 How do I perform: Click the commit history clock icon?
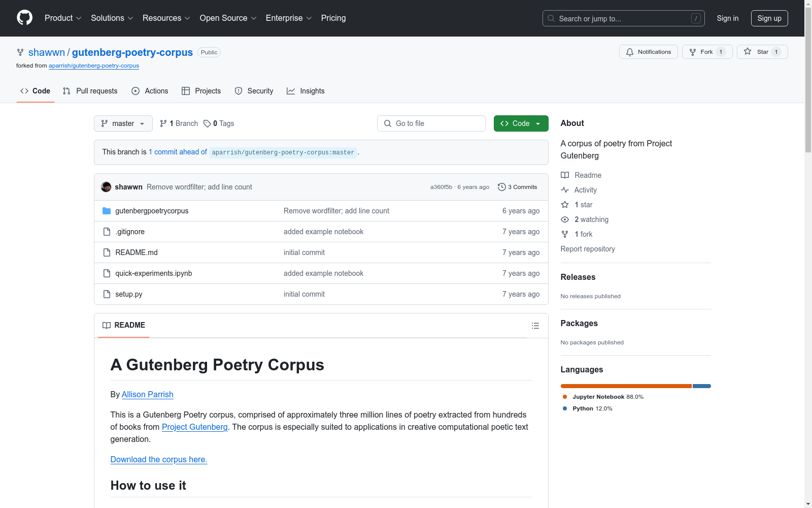(x=502, y=187)
